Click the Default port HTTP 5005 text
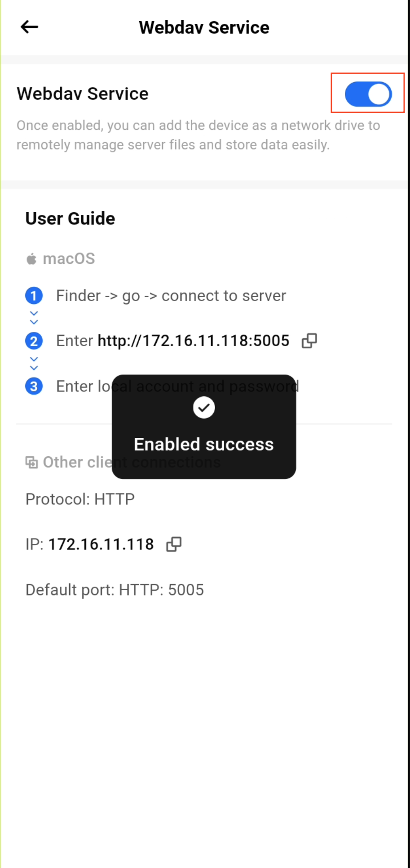The height and width of the screenshot is (868, 410). (115, 590)
